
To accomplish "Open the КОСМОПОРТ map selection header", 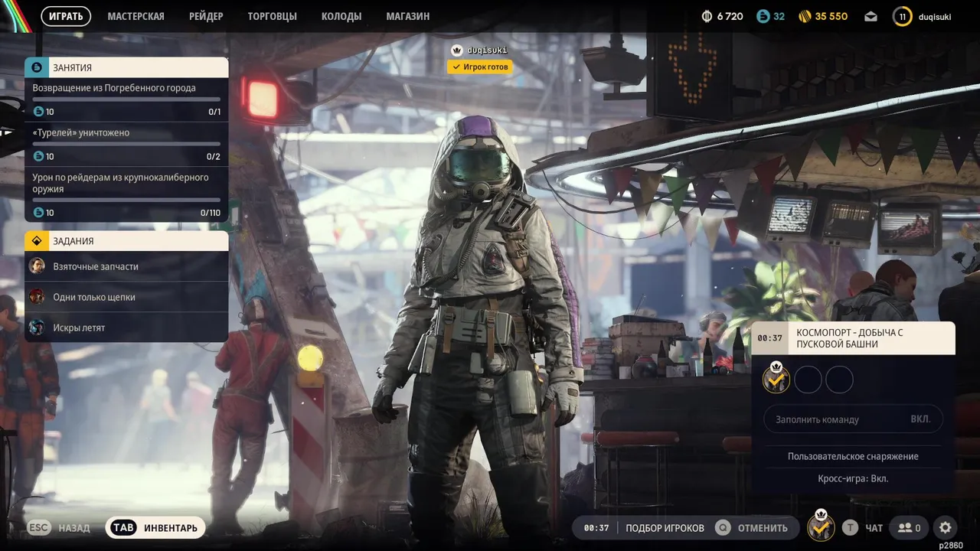I will point(853,338).
